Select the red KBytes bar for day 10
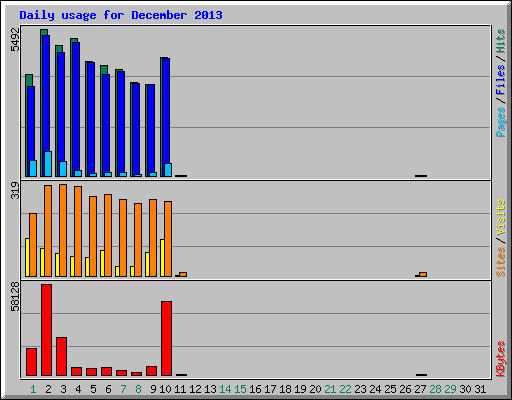Image resolution: width=512 pixels, height=400 pixels. point(167,338)
